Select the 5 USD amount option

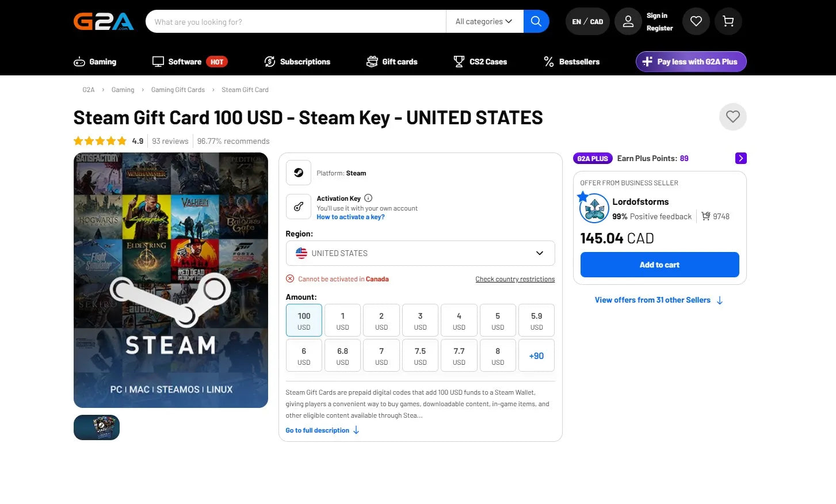498,320
